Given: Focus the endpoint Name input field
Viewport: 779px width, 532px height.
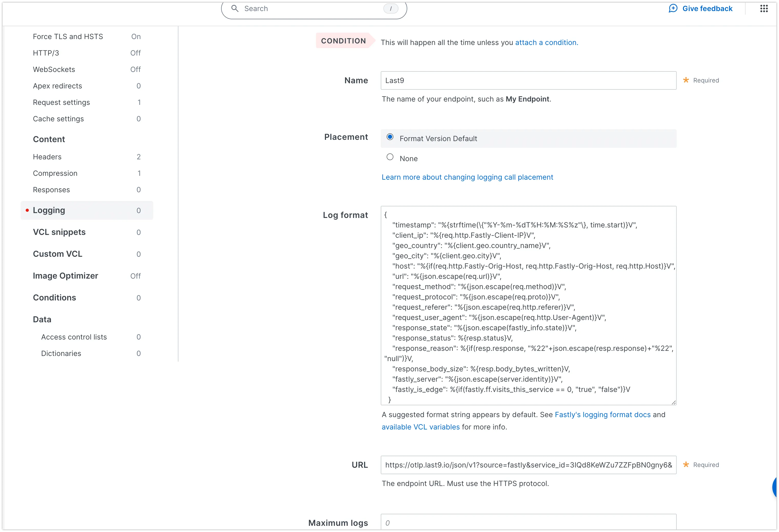Looking at the screenshot, I should [528, 80].
